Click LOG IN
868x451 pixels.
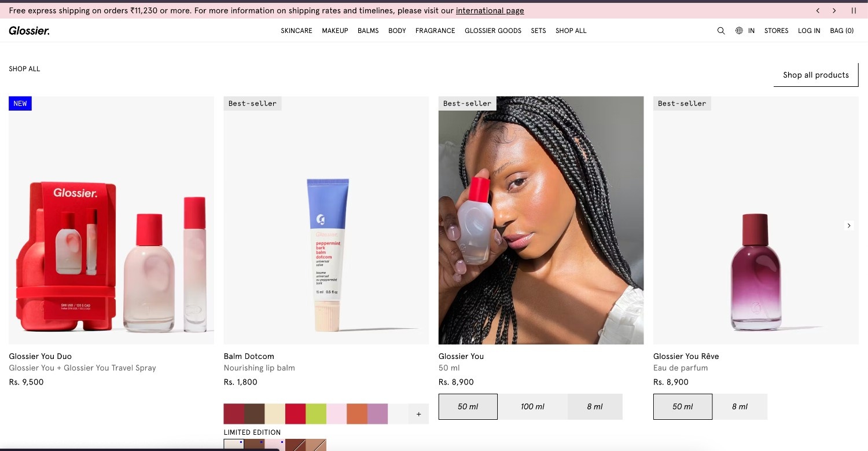pos(808,31)
